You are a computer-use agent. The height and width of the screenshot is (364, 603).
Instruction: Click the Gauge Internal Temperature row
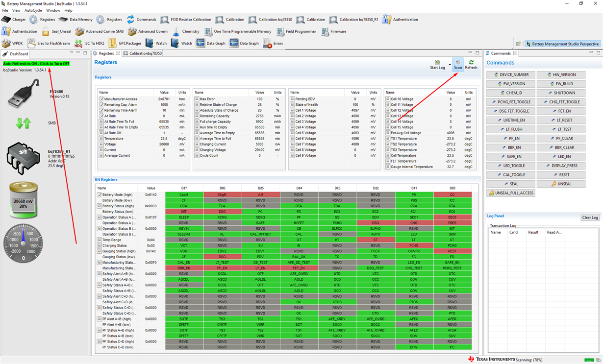click(430, 167)
